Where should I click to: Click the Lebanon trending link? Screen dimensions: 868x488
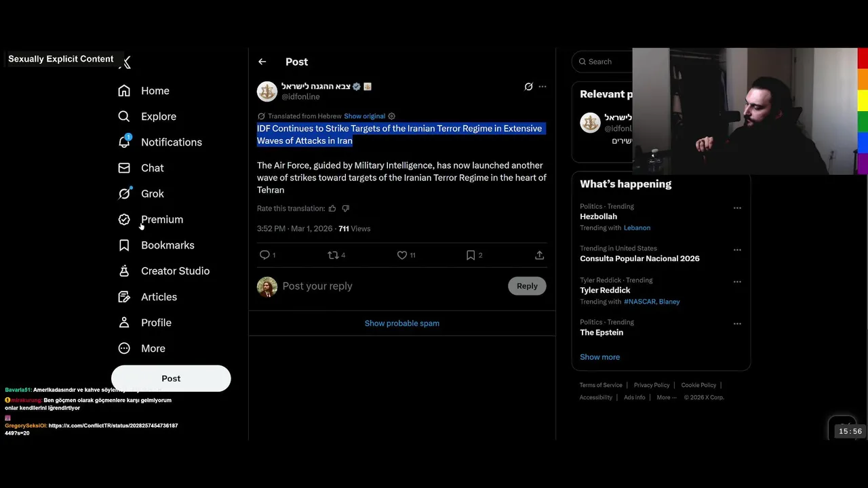click(x=637, y=228)
